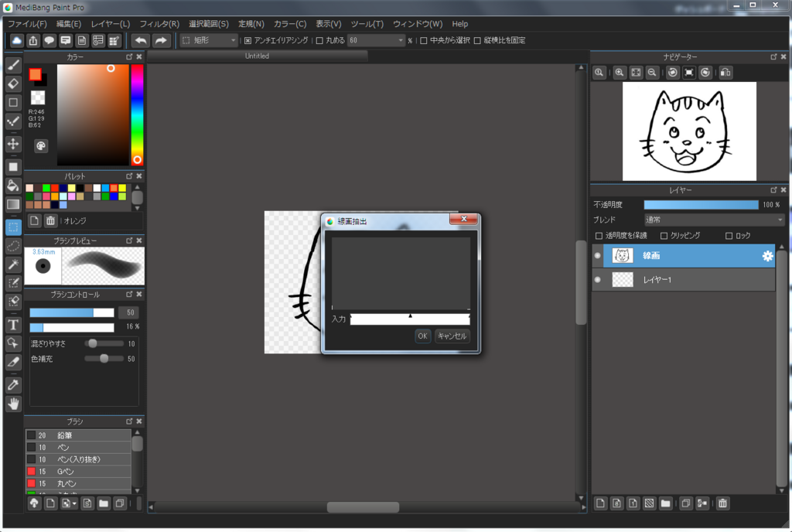This screenshot has width=792, height=532.
Task: Open the レイヤー(L) menu
Action: [110, 24]
